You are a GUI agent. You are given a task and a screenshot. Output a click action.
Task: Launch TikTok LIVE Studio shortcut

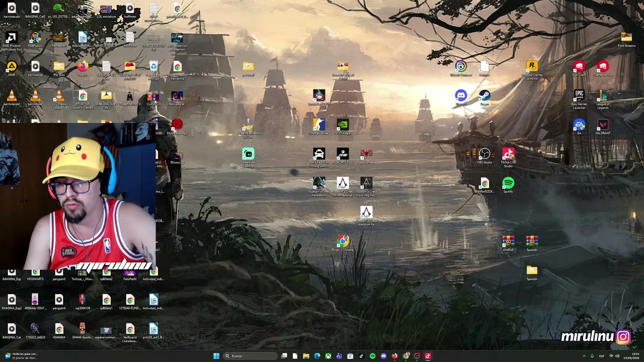pyautogui.click(x=508, y=157)
